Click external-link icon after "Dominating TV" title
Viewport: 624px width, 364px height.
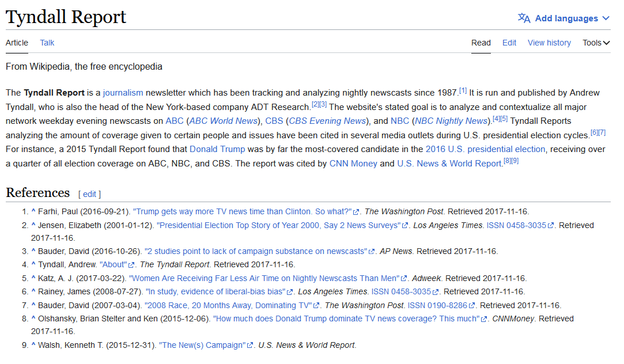(316, 306)
